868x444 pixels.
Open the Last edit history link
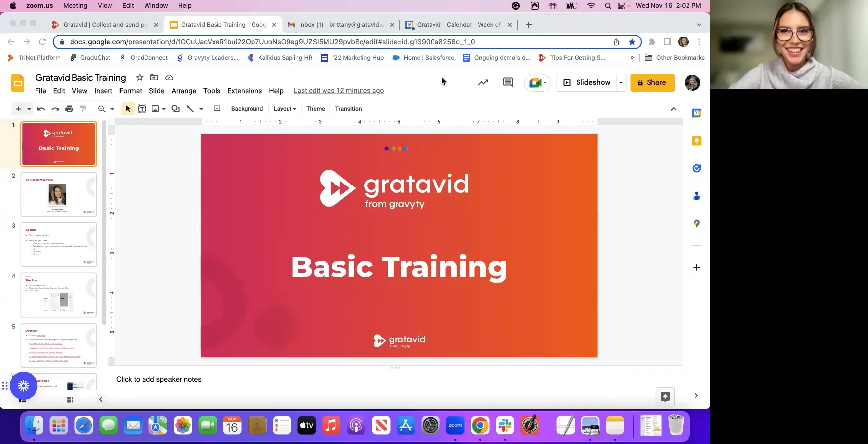(x=339, y=91)
